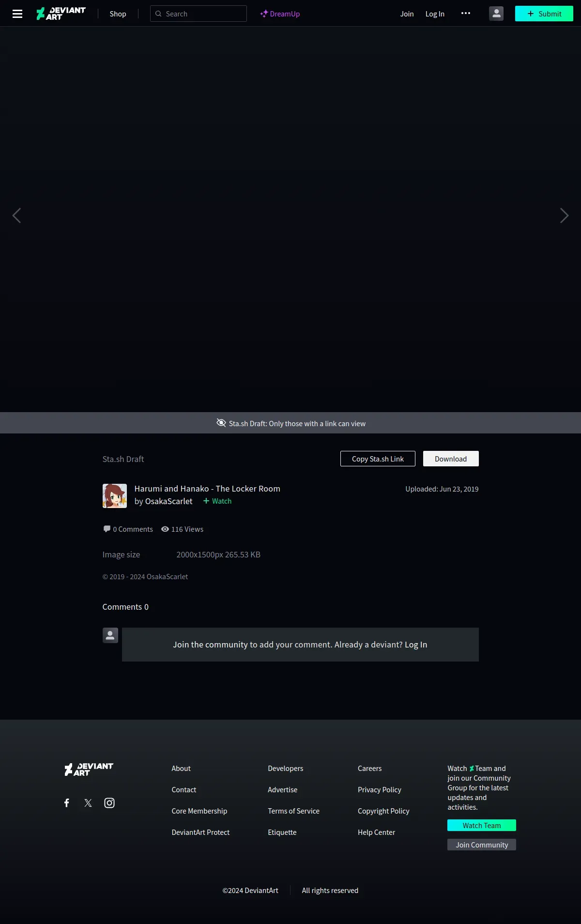The width and height of the screenshot is (581, 924).
Task: Open the Copyright Policy footer link
Action: point(383,811)
